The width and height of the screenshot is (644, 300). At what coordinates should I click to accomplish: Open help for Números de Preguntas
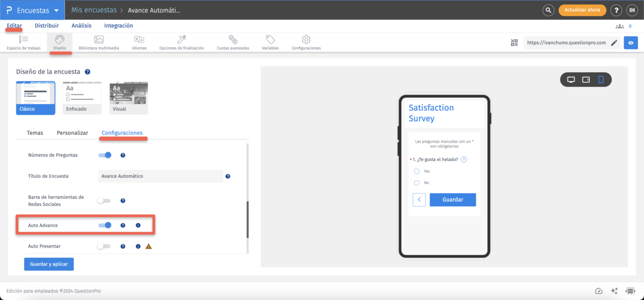pos(122,155)
